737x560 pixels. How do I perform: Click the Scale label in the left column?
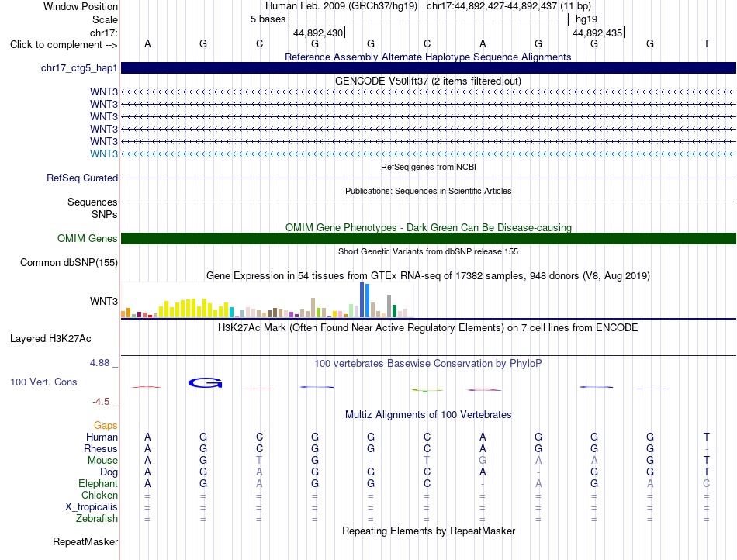[x=105, y=19]
